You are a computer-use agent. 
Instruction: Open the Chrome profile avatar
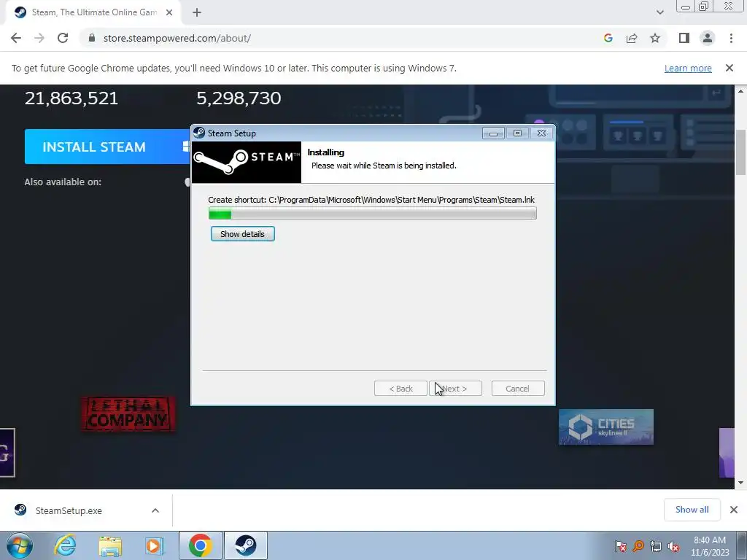point(708,38)
